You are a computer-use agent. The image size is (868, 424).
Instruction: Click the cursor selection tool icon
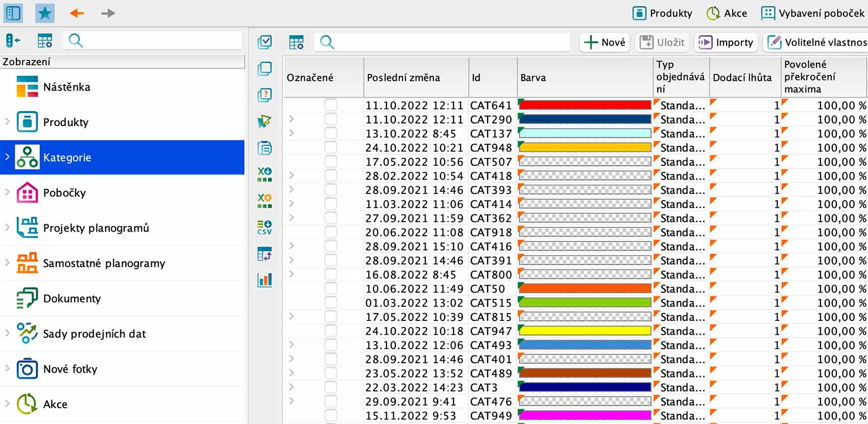[264, 121]
